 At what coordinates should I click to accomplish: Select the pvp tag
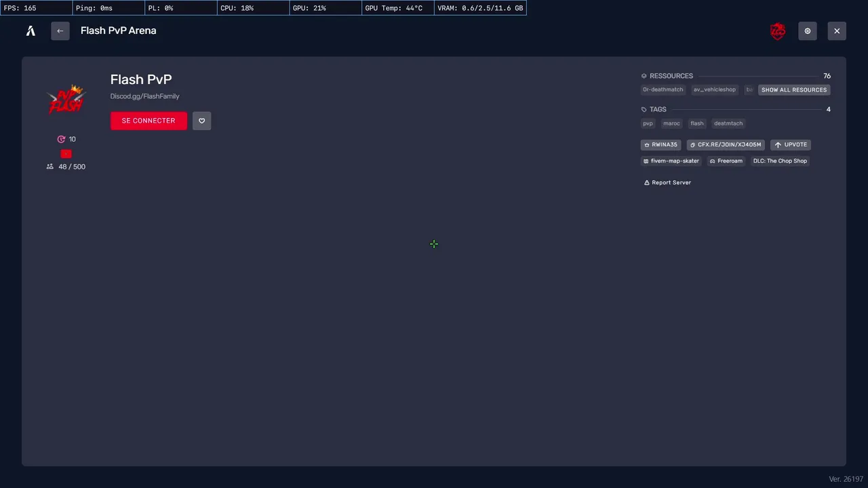coord(648,123)
